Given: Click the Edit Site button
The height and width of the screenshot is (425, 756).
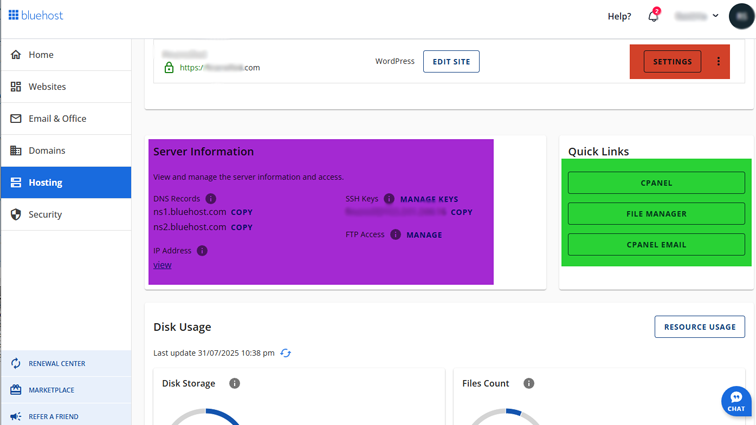Looking at the screenshot, I should click(451, 61).
